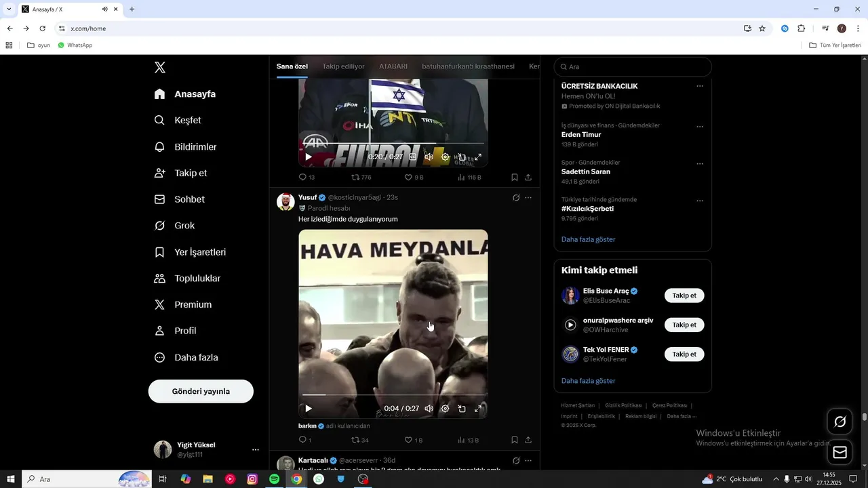Share the top post
The image size is (868, 488).
(x=528, y=177)
